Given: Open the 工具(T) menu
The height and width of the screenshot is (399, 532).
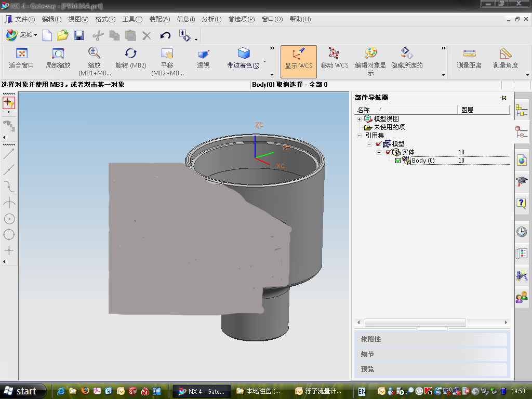Looking at the screenshot, I should click(x=132, y=19).
